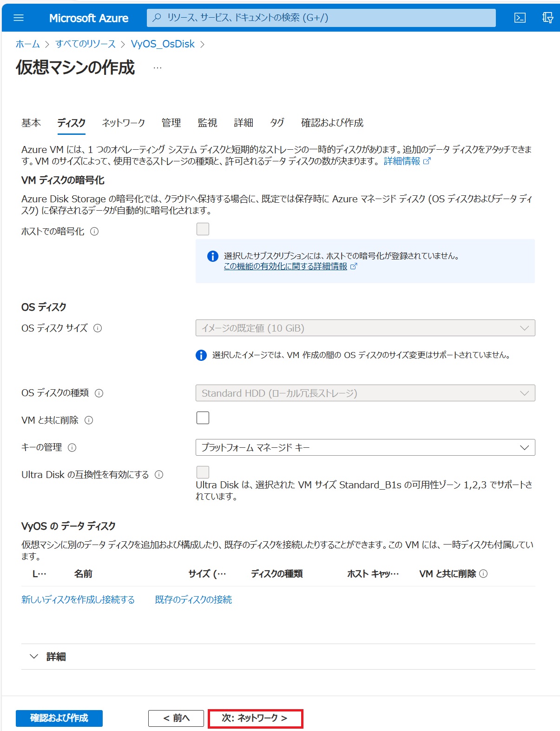Go to すべてのリソース breadcrumb
560x731 pixels.
tap(86, 44)
